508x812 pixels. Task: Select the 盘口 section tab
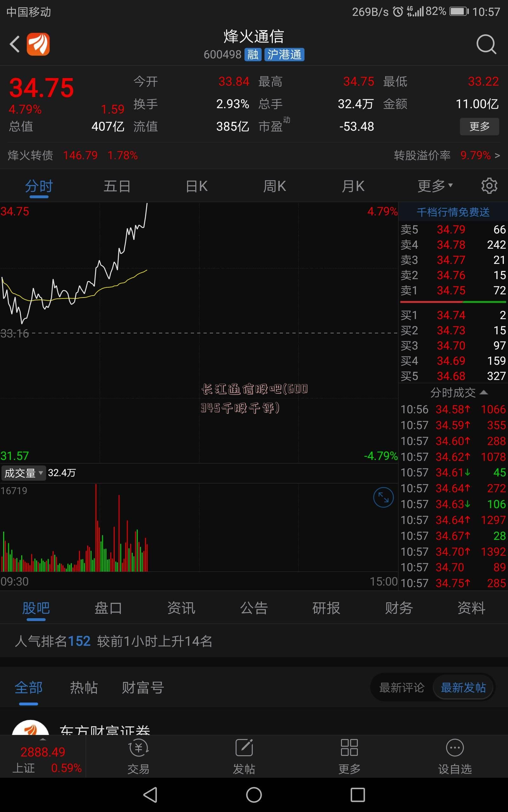point(108,608)
